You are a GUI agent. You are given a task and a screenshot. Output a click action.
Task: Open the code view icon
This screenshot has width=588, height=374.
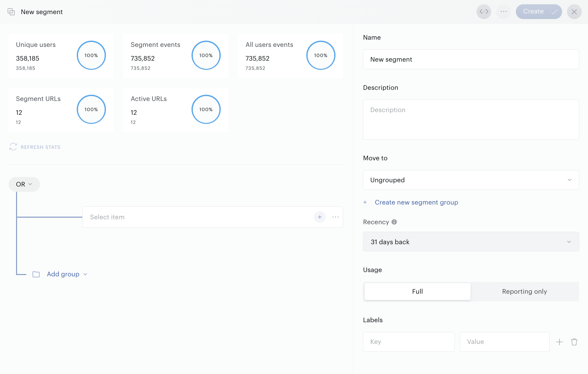(484, 12)
